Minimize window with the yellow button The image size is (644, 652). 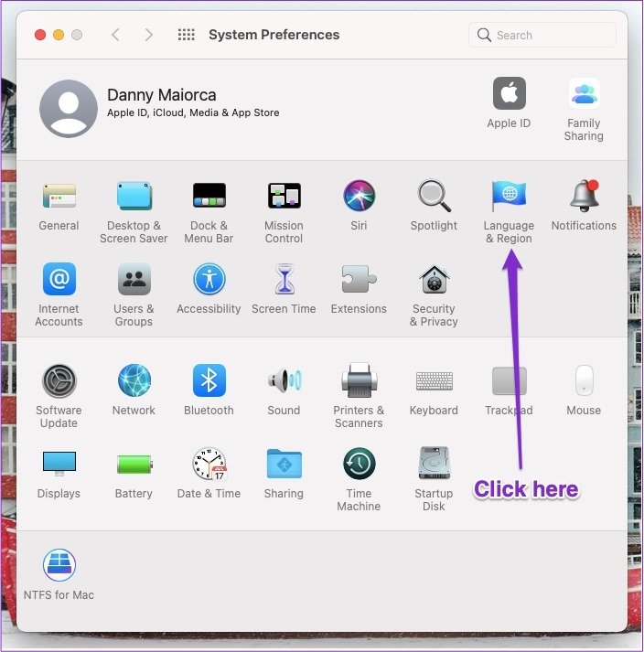click(x=59, y=35)
